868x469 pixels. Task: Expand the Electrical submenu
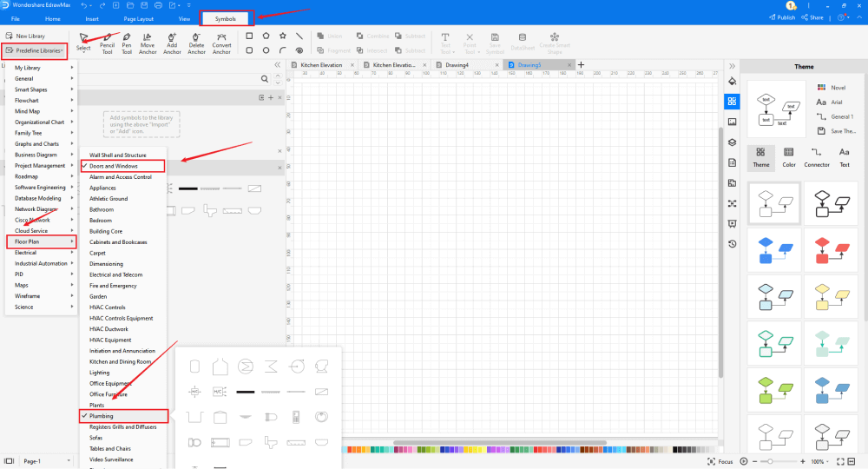(x=26, y=253)
